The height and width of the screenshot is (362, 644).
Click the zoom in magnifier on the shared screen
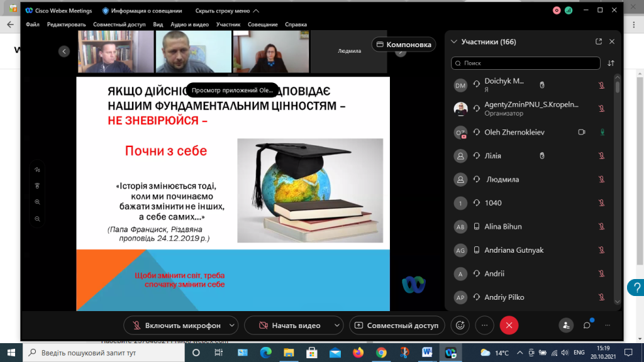coord(38,202)
